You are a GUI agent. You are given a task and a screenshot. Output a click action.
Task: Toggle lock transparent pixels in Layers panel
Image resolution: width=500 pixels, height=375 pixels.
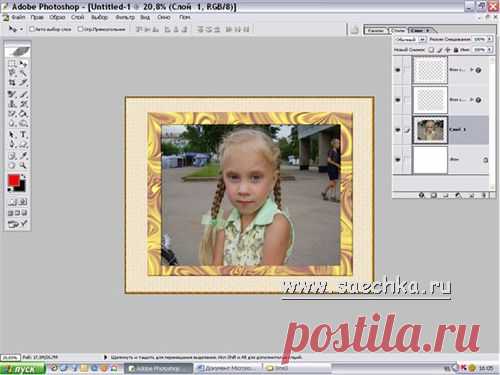(431, 50)
